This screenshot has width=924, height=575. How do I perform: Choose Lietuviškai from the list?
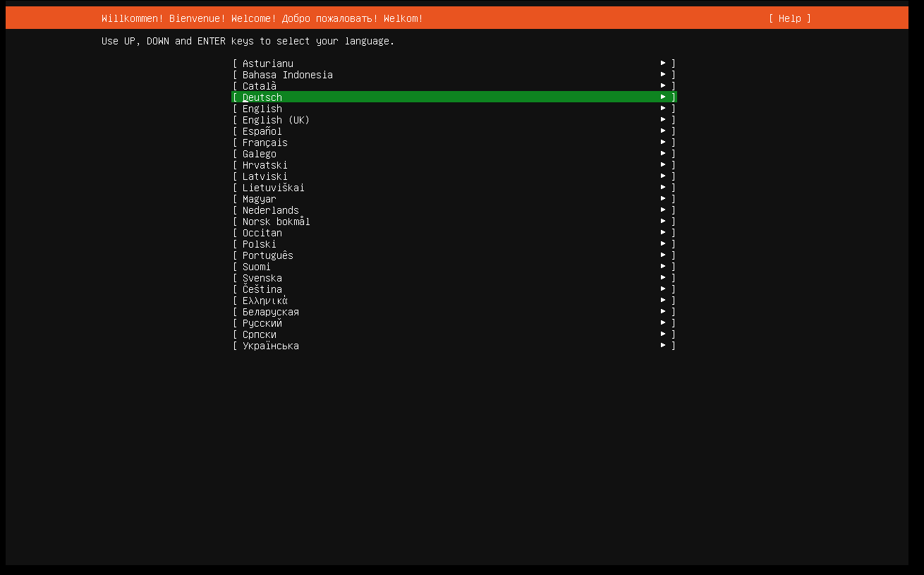(273, 188)
